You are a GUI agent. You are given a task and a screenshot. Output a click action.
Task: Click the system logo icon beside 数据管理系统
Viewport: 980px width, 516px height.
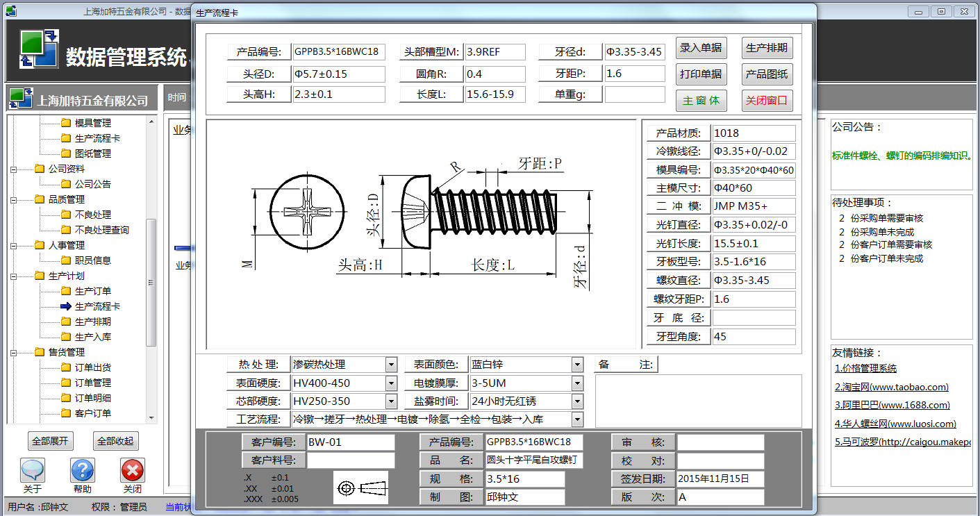click(40, 49)
